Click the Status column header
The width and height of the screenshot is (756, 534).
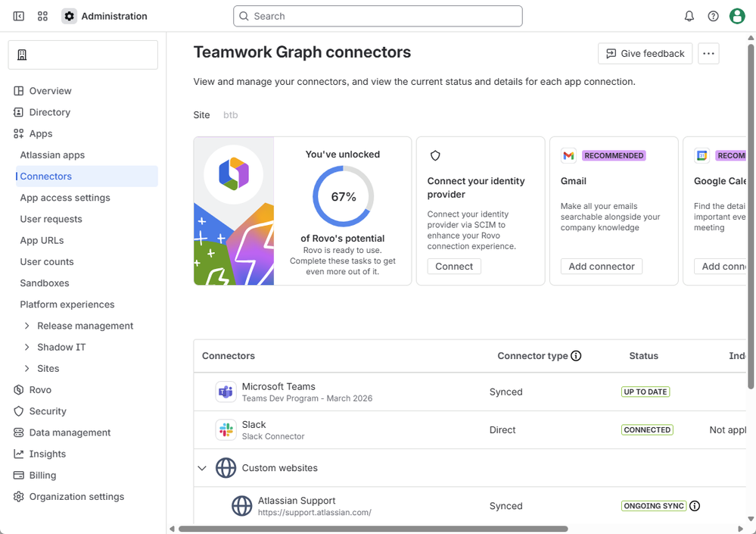(x=643, y=355)
